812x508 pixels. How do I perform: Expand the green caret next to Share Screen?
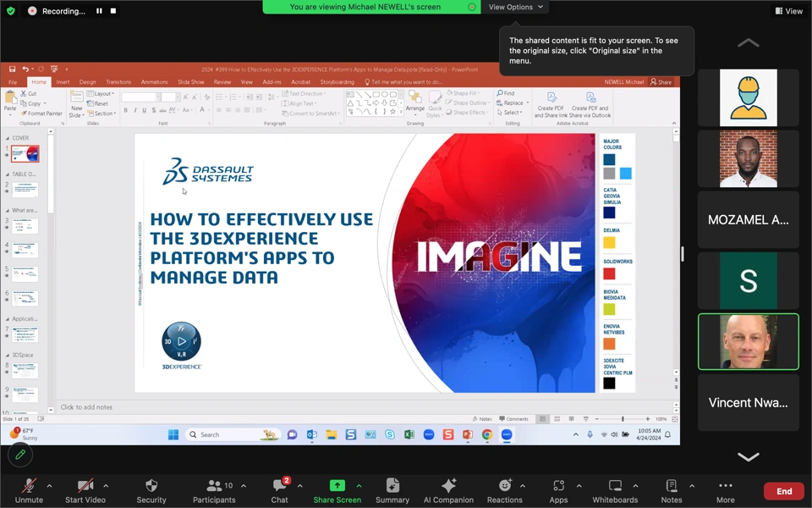pyautogui.click(x=359, y=486)
